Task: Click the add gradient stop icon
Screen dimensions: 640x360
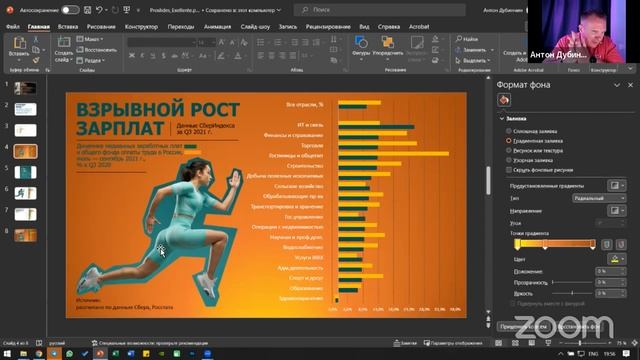Action: pyautogui.click(x=607, y=244)
